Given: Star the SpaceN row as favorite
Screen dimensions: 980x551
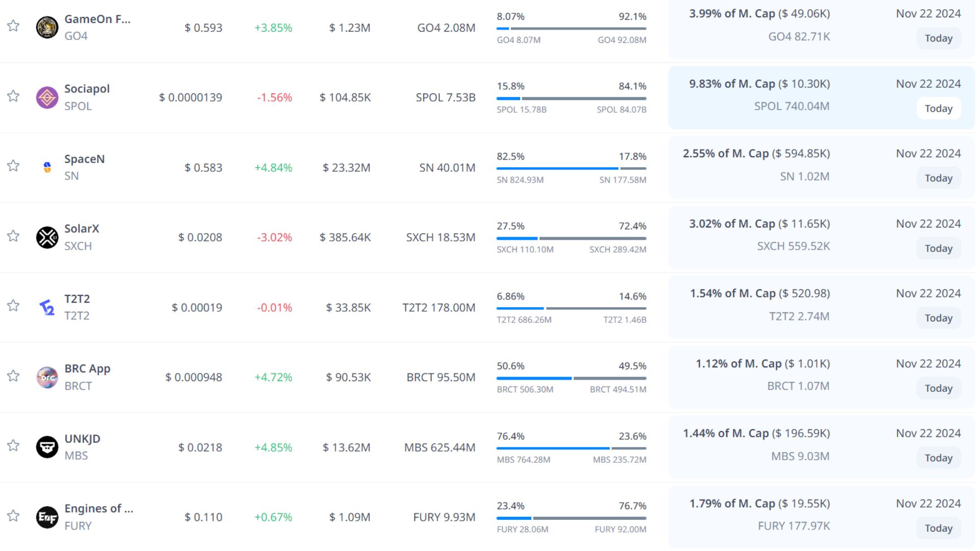Looking at the screenshot, I should pyautogui.click(x=13, y=166).
